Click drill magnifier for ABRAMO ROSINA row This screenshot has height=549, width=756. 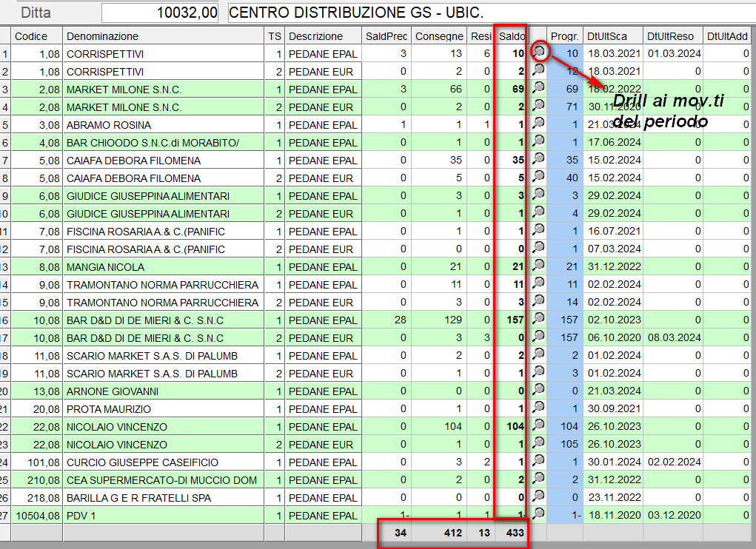coord(538,124)
